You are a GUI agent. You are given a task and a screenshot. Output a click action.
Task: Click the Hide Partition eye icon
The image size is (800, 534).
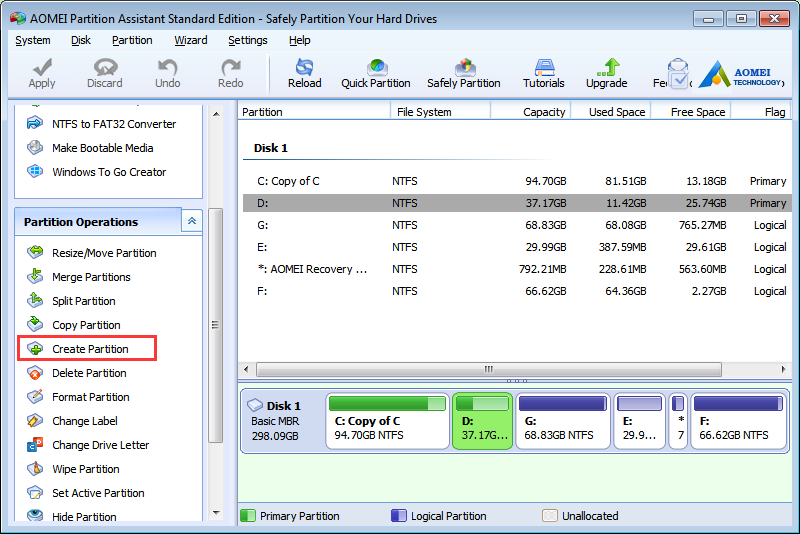(x=35, y=514)
